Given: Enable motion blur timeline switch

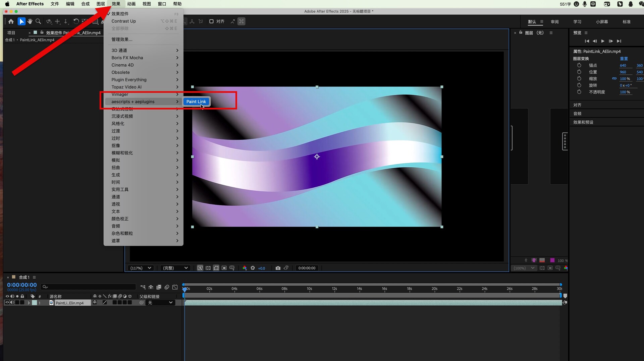Looking at the screenshot, I should coord(167,287).
